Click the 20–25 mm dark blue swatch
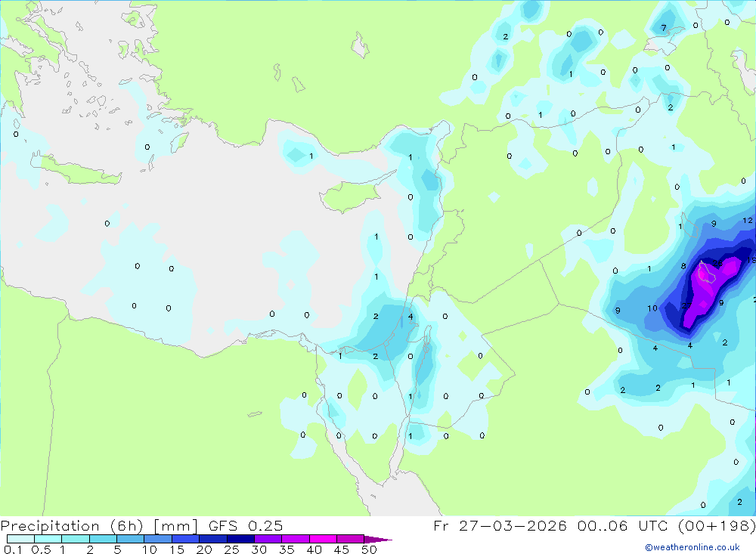 [x=213, y=539]
